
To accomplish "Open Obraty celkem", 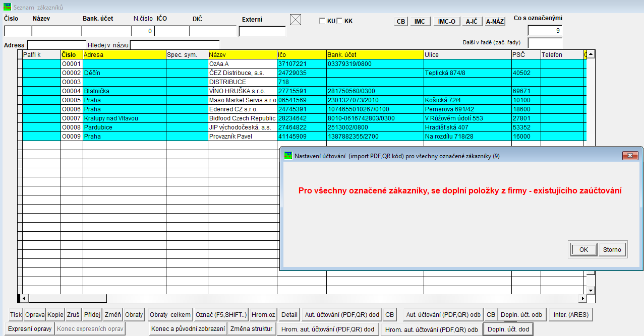I will pos(170,315).
